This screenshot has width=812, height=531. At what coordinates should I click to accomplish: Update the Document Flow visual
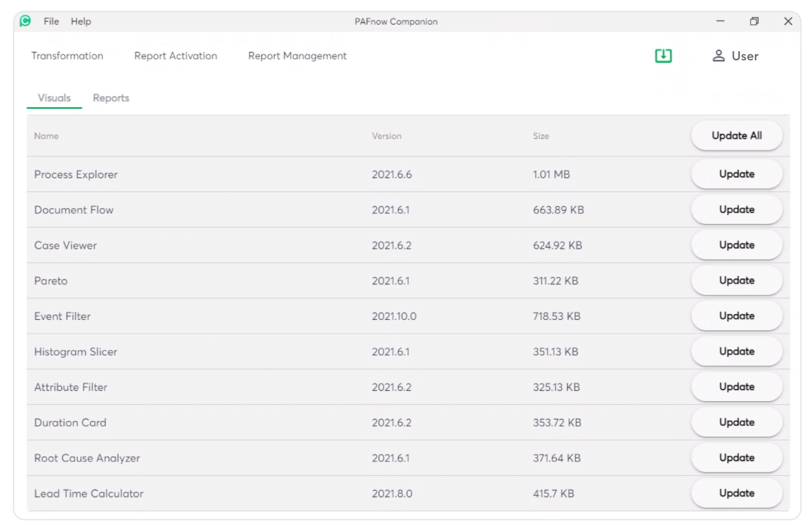736,209
